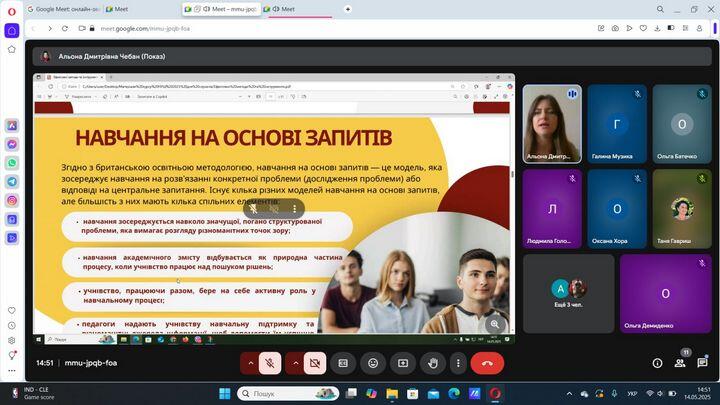Turn on captions
This screenshot has height=405, width=720.
tap(343, 363)
